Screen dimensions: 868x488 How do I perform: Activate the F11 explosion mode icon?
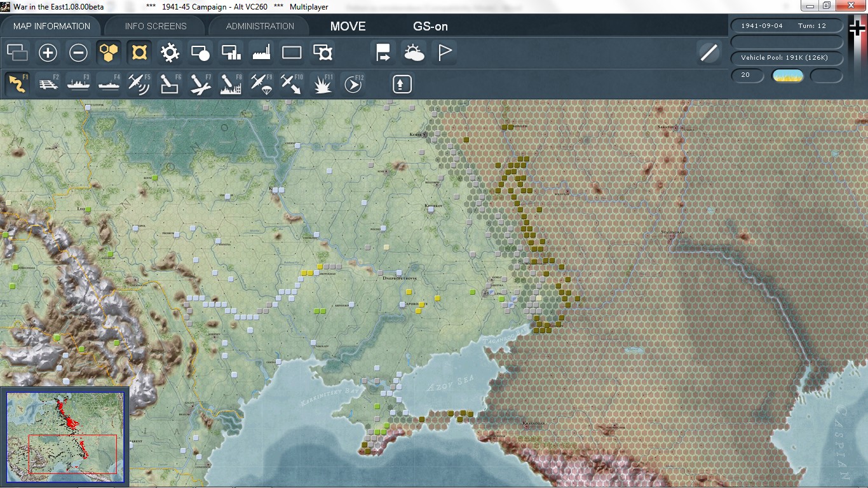(x=323, y=84)
